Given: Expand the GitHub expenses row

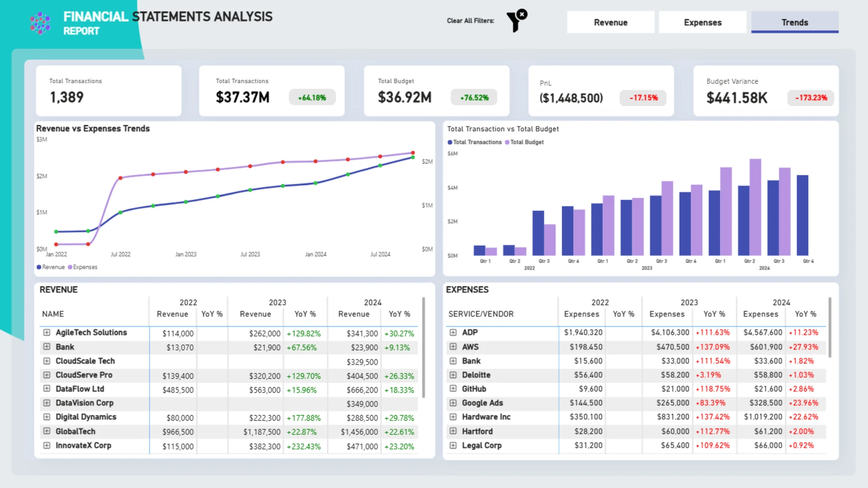Looking at the screenshot, I should (x=453, y=389).
